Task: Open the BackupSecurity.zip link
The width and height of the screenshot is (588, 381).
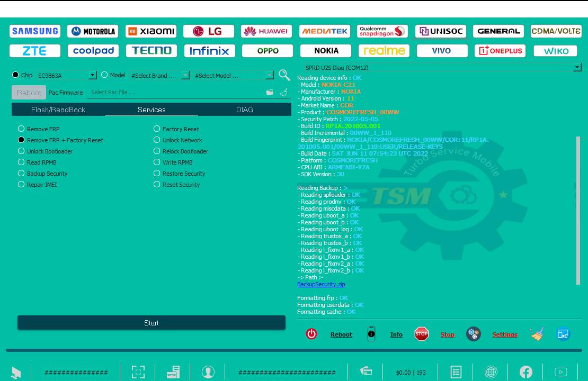Action: pyautogui.click(x=321, y=284)
